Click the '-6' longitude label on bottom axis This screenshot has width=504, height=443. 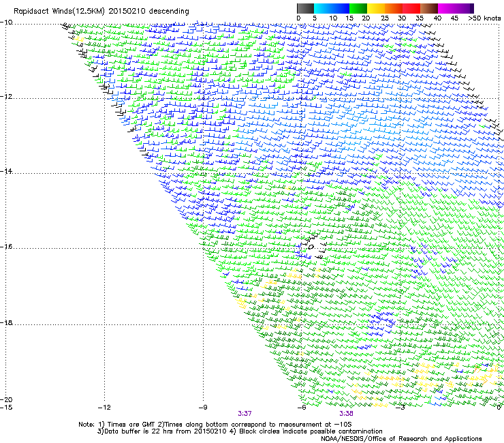click(302, 408)
